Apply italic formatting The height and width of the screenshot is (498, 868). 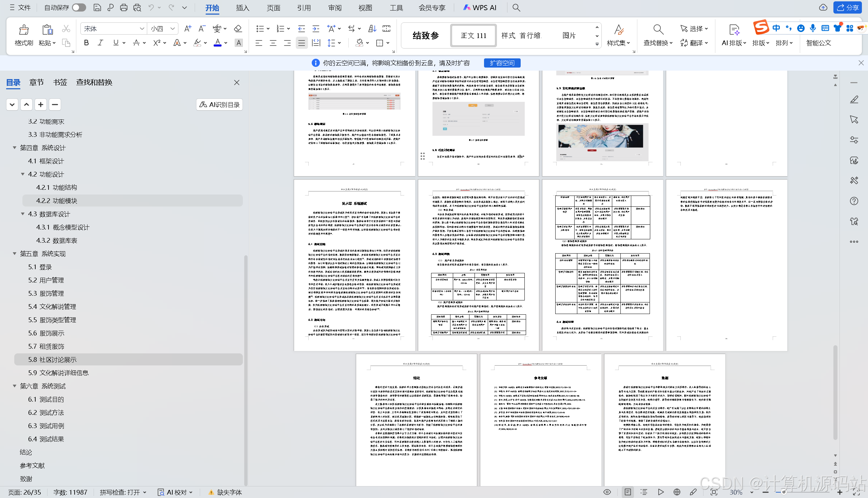coord(100,43)
